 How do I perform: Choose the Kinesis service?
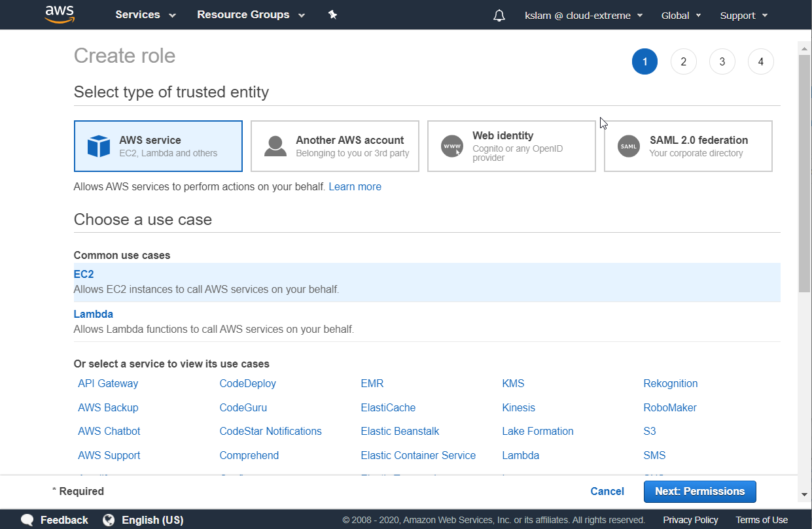click(518, 407)
